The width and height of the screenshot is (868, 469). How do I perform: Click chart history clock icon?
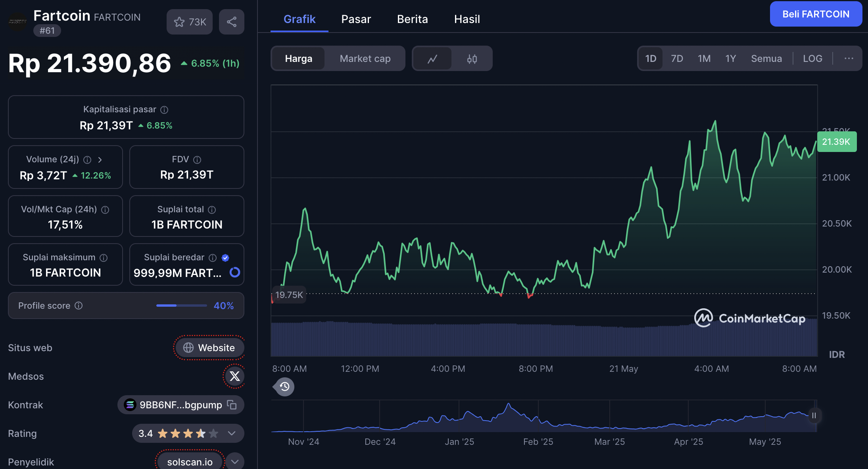[x=284, y=386]
